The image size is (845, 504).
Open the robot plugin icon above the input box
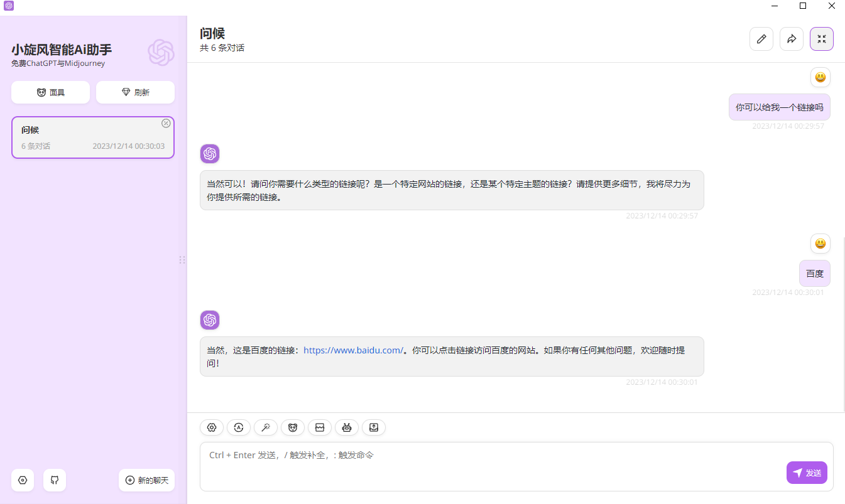click(347, 427)
